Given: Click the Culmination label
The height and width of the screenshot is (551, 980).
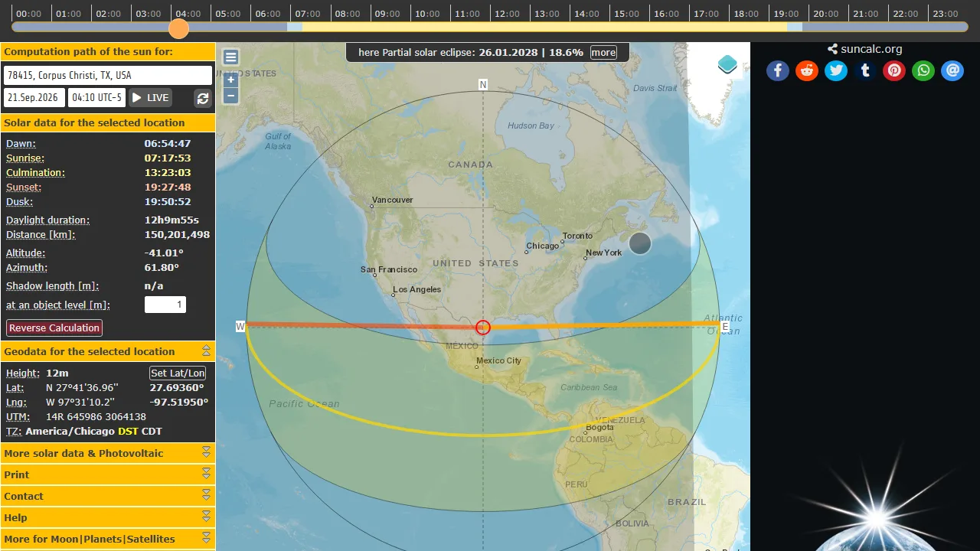Looking at the screenshot, I should (x=35, y=172).
